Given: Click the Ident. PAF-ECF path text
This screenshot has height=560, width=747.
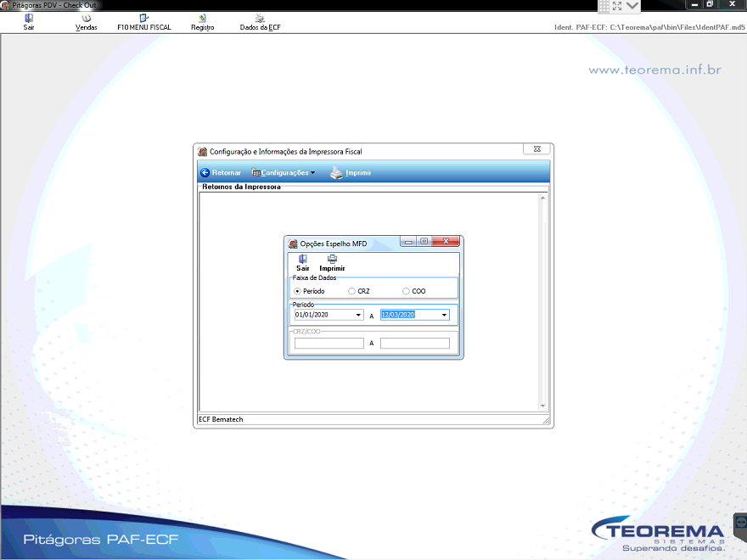Looking at the screenshot, I should (x=649, y=27).
